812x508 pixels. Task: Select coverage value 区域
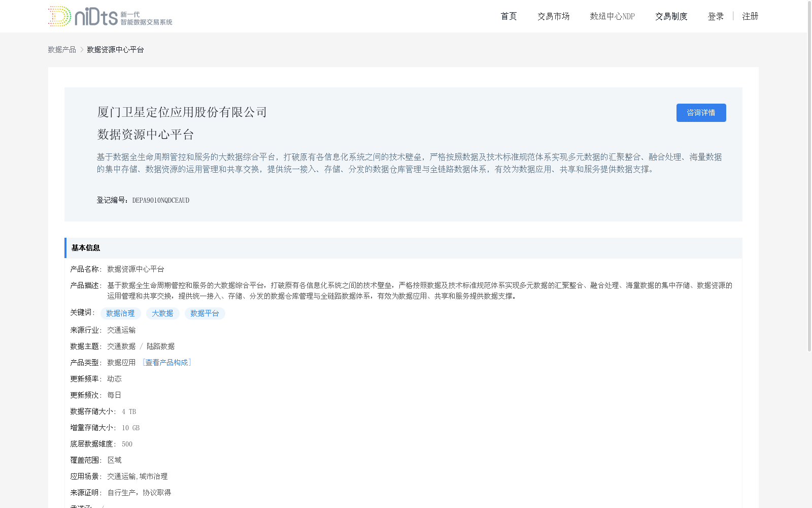114,460
